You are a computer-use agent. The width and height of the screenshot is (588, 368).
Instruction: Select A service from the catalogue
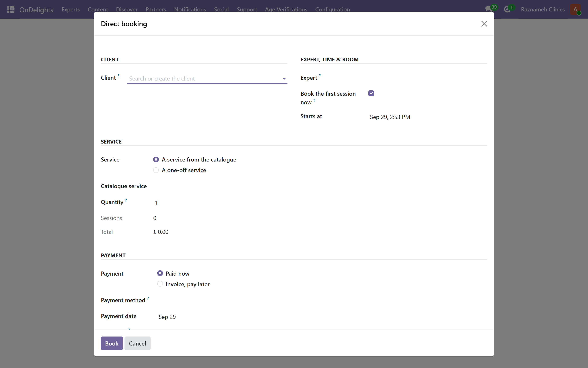(x=156, y=159)
